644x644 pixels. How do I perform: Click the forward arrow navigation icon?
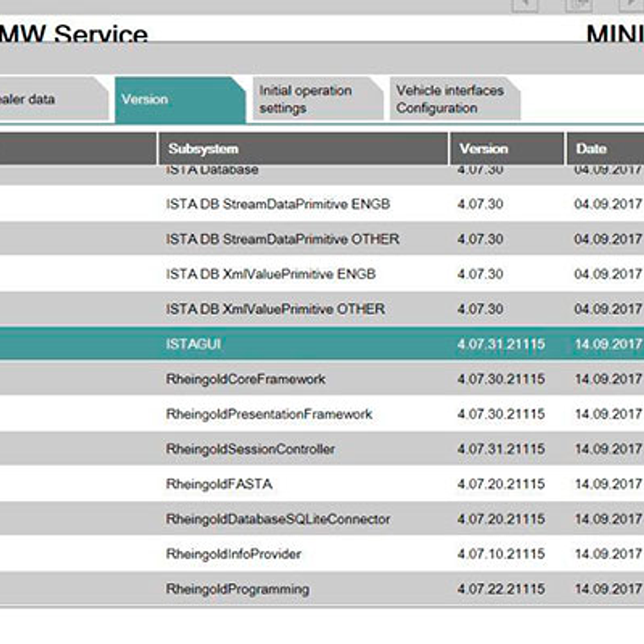(x=631, y=4)
